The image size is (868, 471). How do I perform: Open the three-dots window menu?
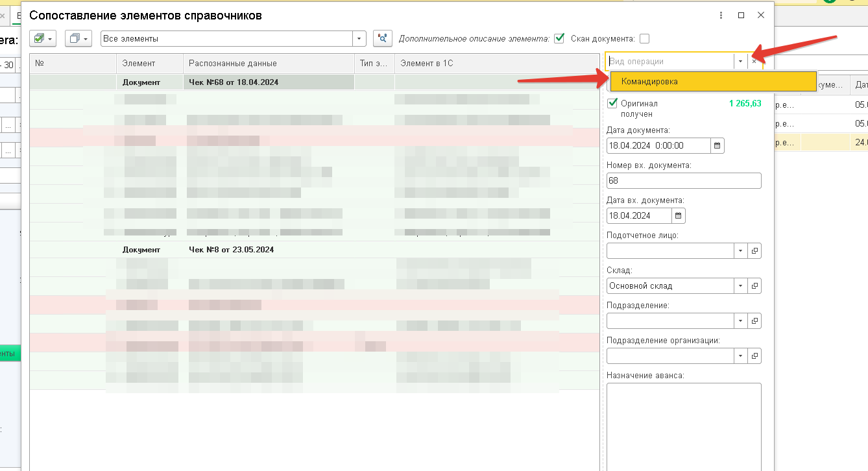point(721,15)
